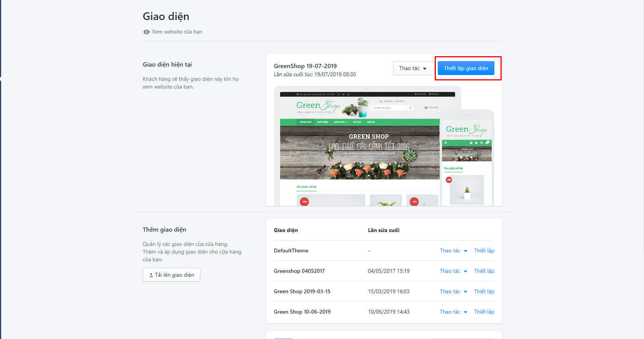Click the Giao diện column header
Viewport: 644px width, 339px height.
[x=286, y=230]
